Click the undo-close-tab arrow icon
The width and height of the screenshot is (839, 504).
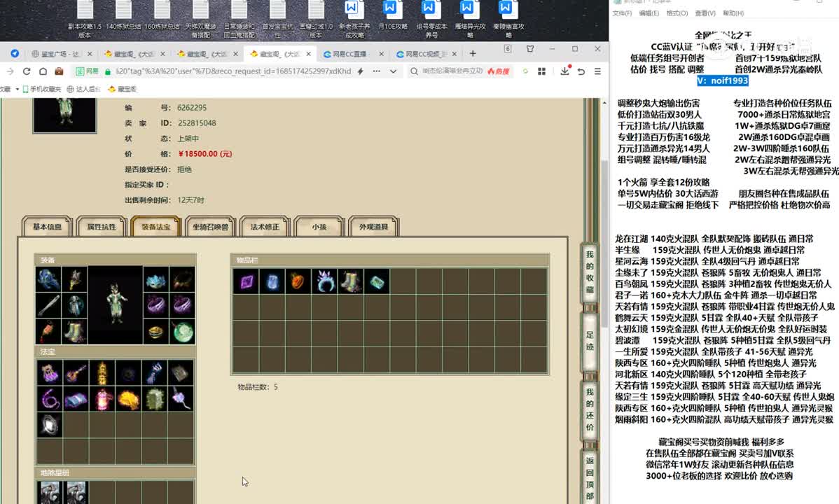pyautogui.click(x=581, y=71)
